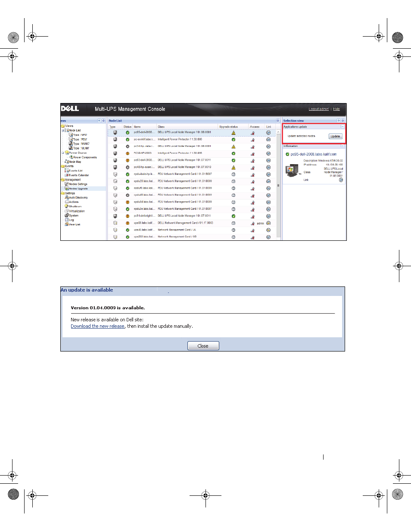Screen dimensions: 411x532
Task: Collapse the Selection view panel
Action: 339,121
